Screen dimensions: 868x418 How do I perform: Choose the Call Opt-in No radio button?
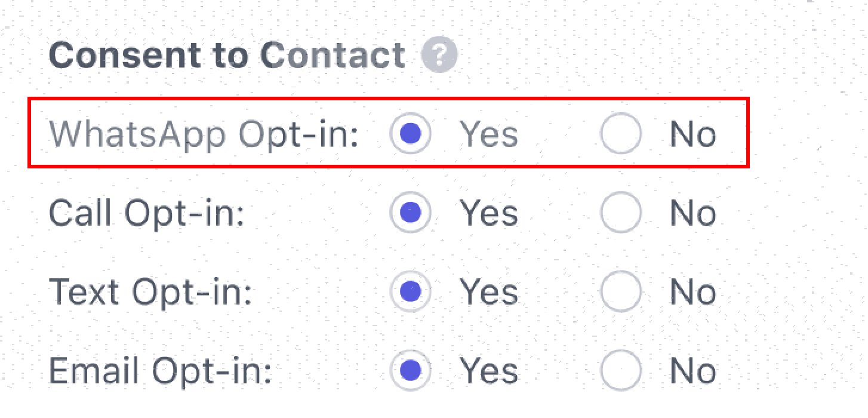621,212
